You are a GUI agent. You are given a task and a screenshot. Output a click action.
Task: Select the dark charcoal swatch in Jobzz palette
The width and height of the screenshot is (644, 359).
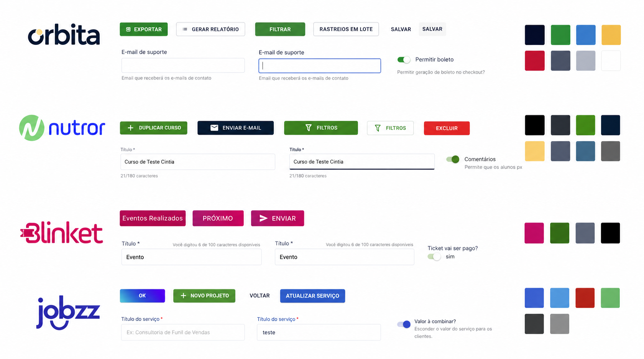tap(534, 324)
